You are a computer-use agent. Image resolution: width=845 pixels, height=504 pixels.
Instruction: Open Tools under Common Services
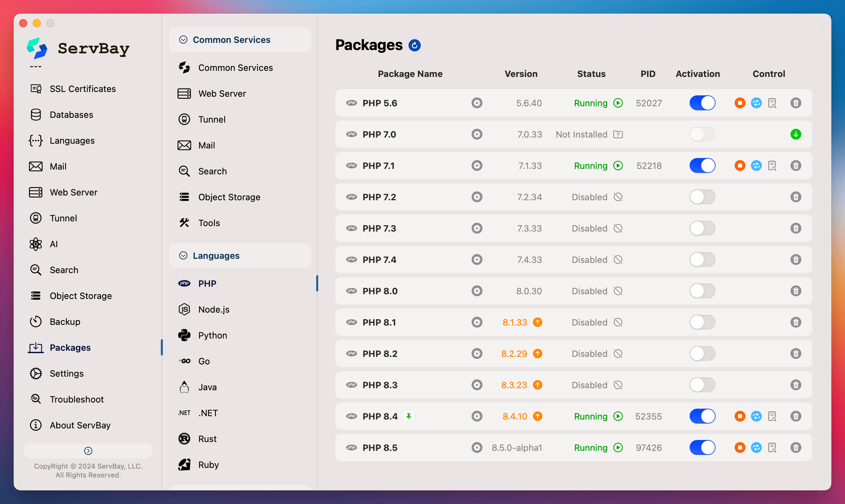click(199, 223)
